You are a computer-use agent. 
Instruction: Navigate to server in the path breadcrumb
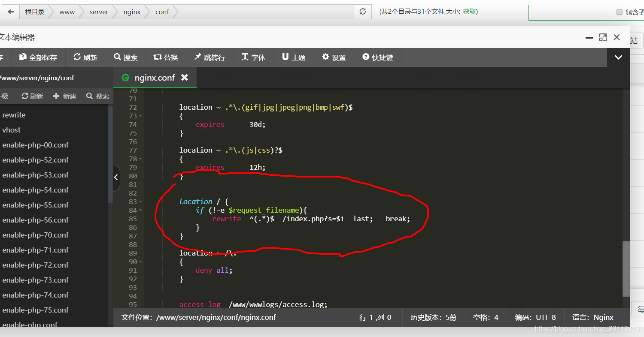pyautogui.click(x=98, y=12)
